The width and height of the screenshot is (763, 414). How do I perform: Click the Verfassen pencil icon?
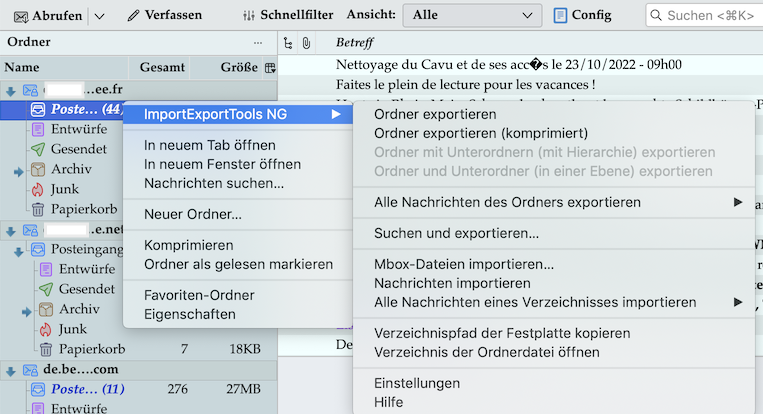(134, 15)
